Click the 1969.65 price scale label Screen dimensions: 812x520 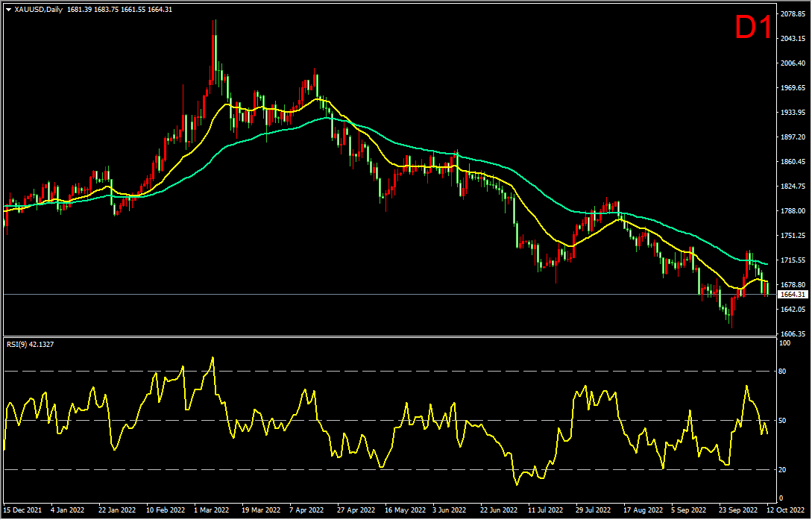tap(793, 88)
